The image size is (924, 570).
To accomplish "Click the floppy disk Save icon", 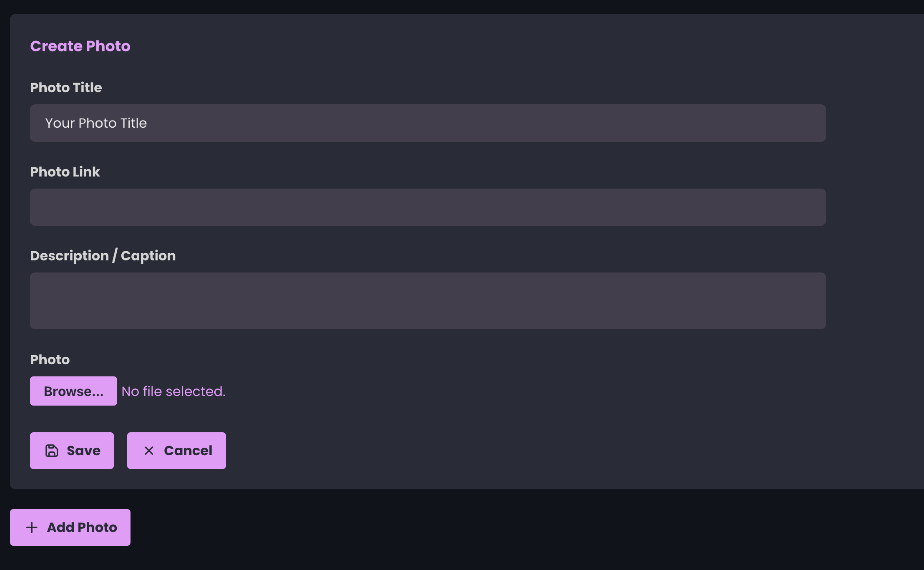I will pos(52,451).
